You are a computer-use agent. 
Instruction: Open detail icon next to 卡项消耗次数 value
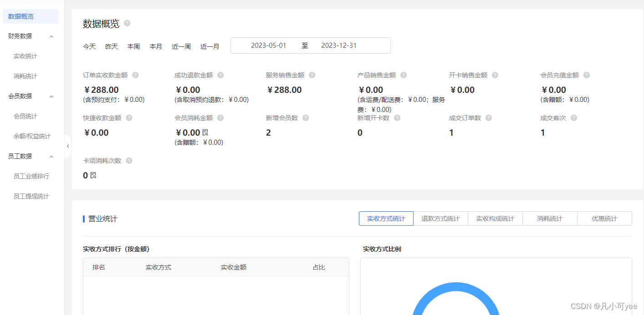(x=93, y=175)
